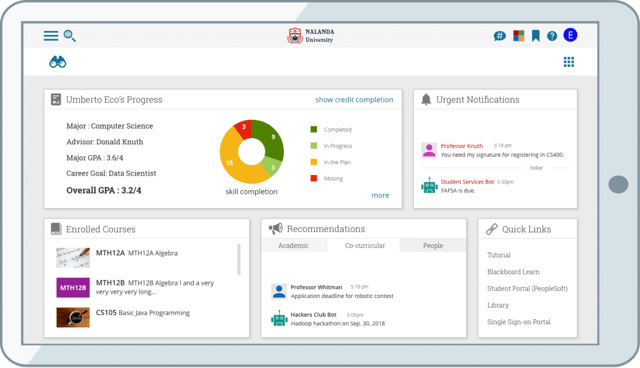Switch to the People tab
This screenshot has width=640, height=368.
(x=433, y=246)
